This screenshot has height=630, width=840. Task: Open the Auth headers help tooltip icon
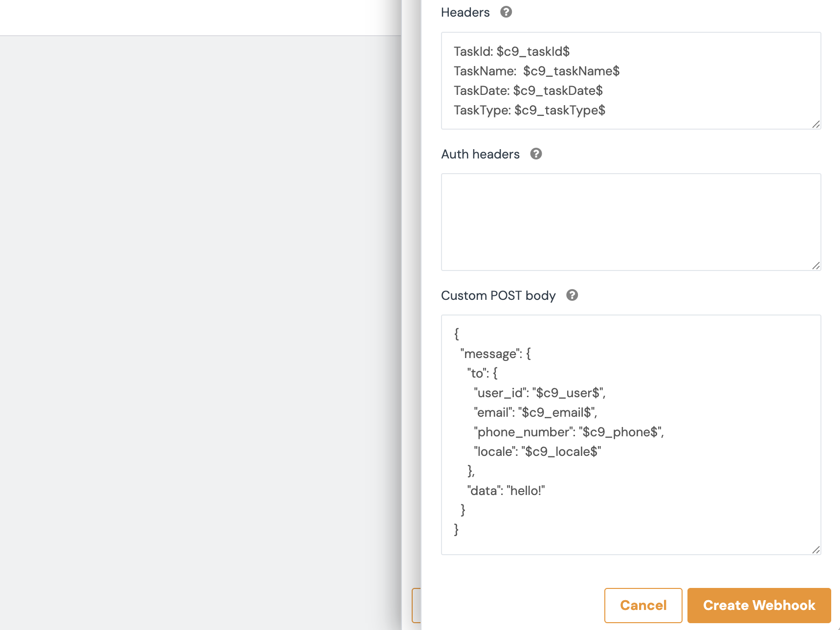536,154
